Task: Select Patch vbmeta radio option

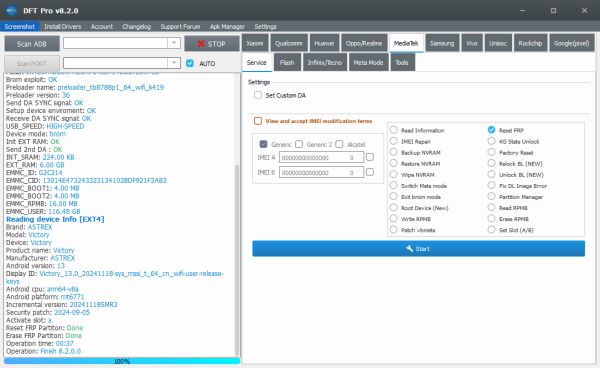Action: click(394, 230)
